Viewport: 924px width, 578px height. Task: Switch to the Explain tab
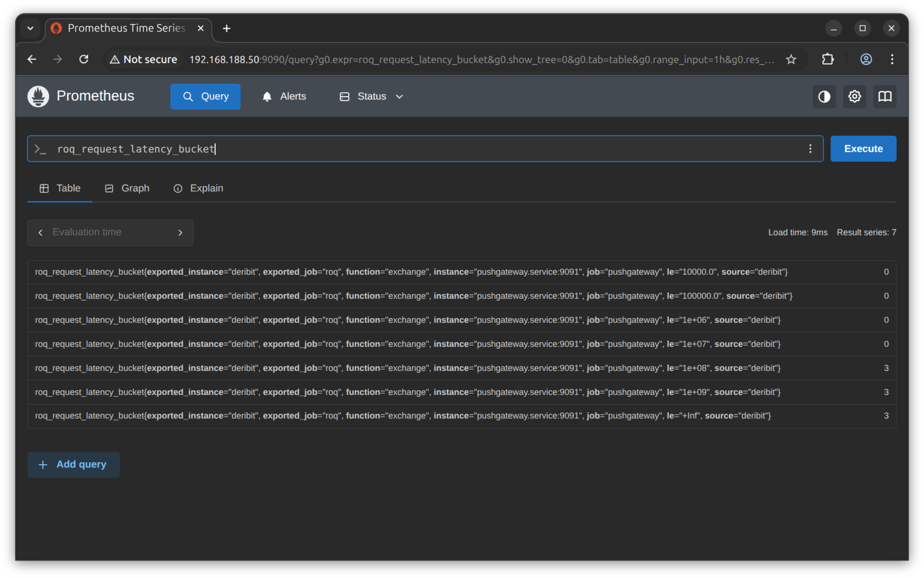tap(198, 188)
